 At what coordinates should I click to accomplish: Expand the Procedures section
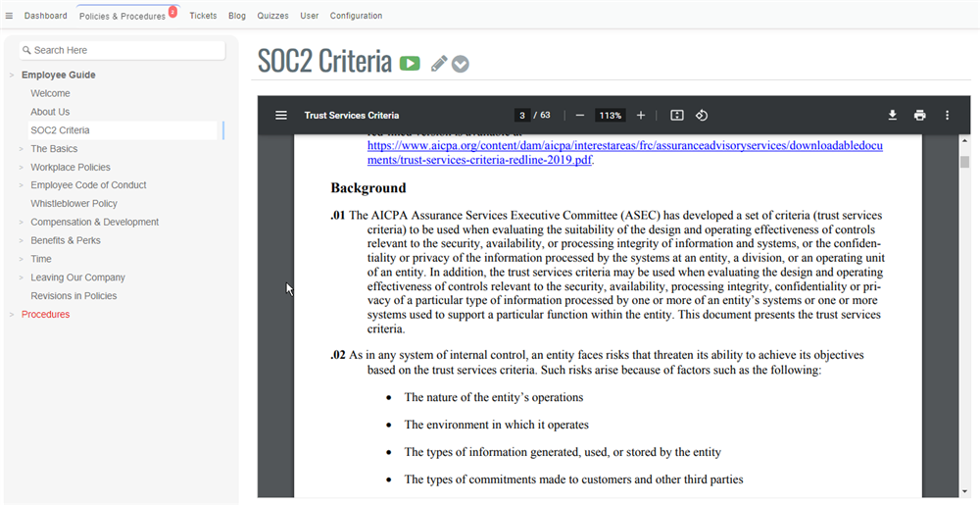coord(12,315)
